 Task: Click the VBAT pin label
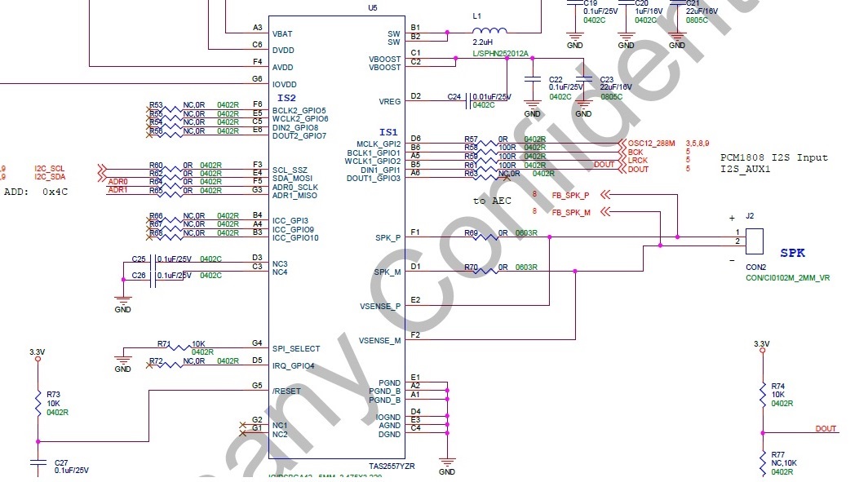[x=282, y=33]
